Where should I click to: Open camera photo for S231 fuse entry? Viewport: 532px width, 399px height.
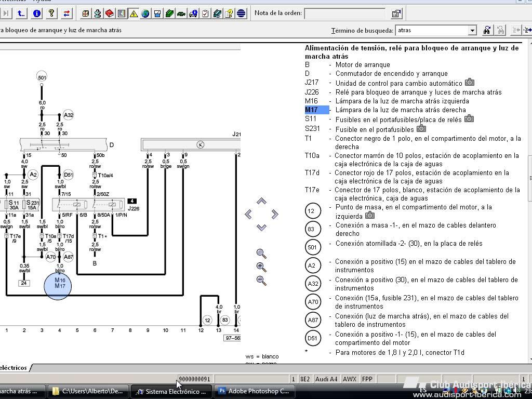click(x=421, y=128)
